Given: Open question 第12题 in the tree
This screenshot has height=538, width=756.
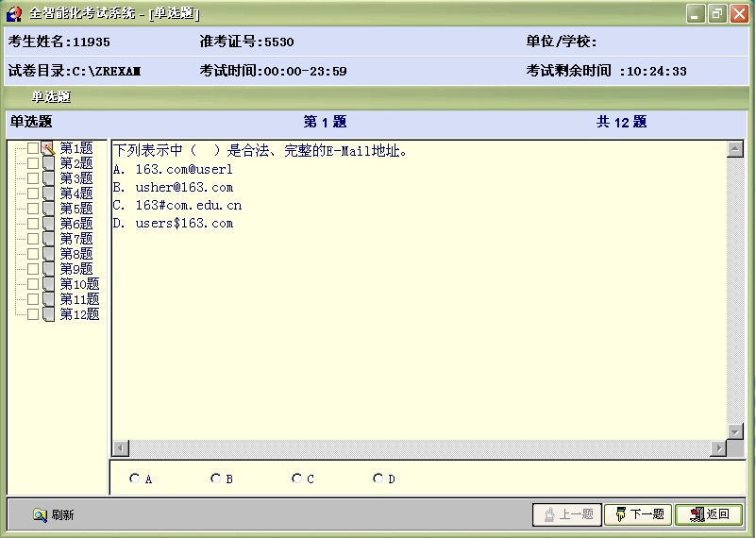Looking at the screenshot, I should coord(79,314).
